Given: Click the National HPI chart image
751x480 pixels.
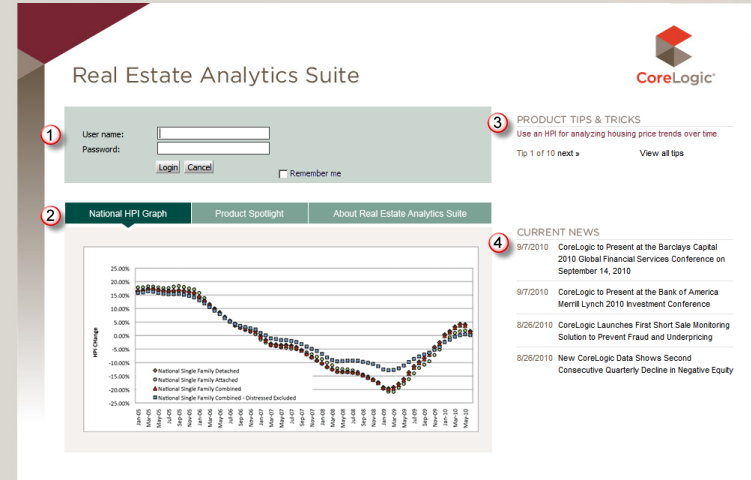Looking at the screenshot, I should [281, 339].
